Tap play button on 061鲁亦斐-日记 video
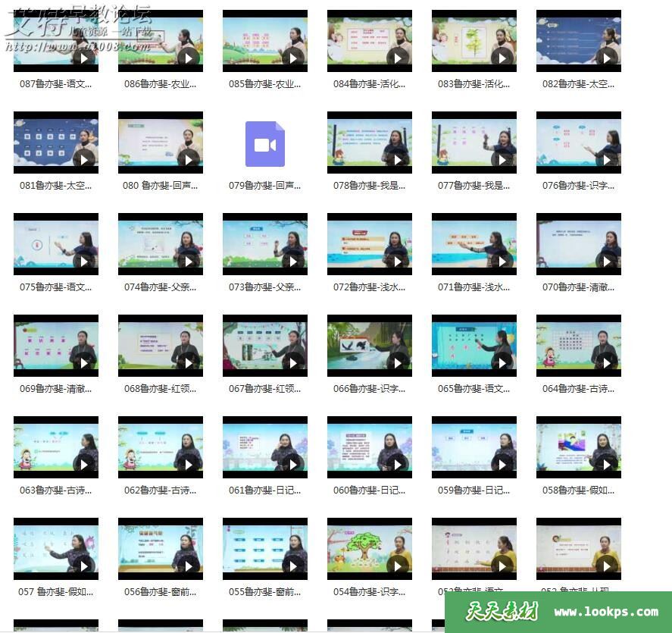 pyautogui.click(x=292, y=463)
